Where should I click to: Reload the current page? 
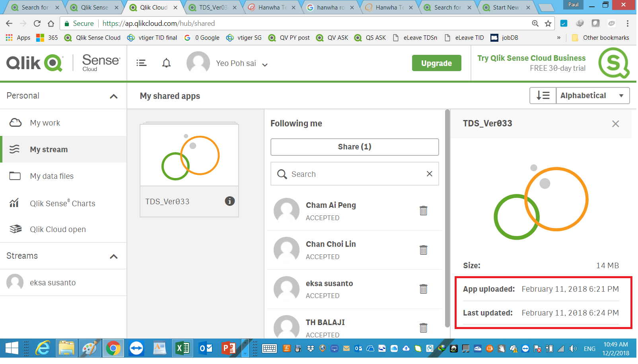[37, 23]
